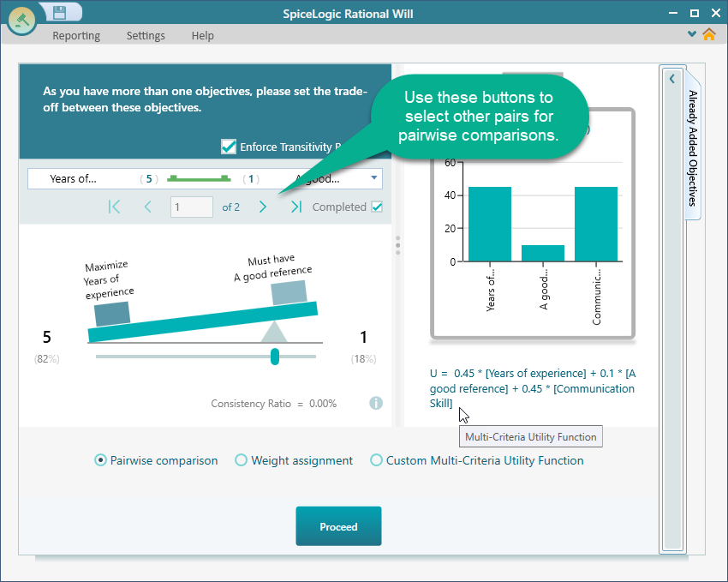Click the orange home icon
The width and height of the screenshot is (728, 582).
tap(708, 35)
